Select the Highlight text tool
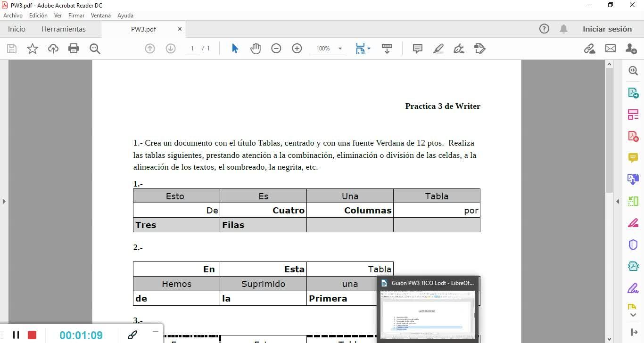 coord(438,49)
